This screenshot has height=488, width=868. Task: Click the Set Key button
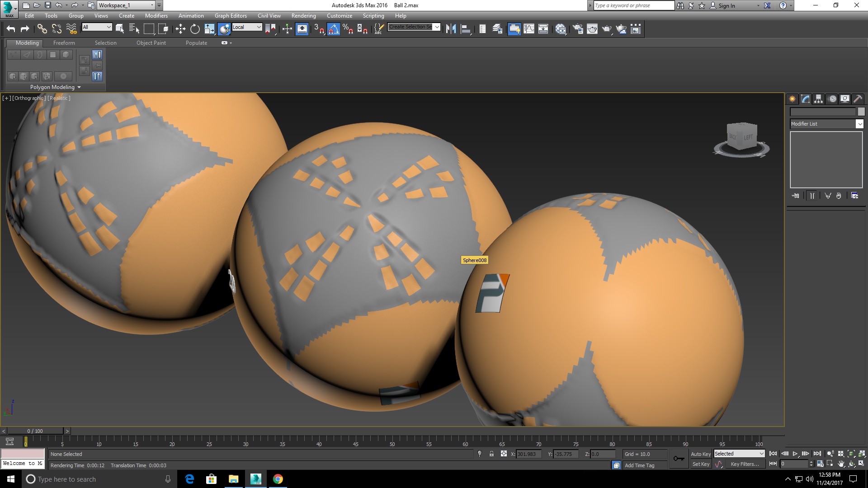(x=701, y=464)
